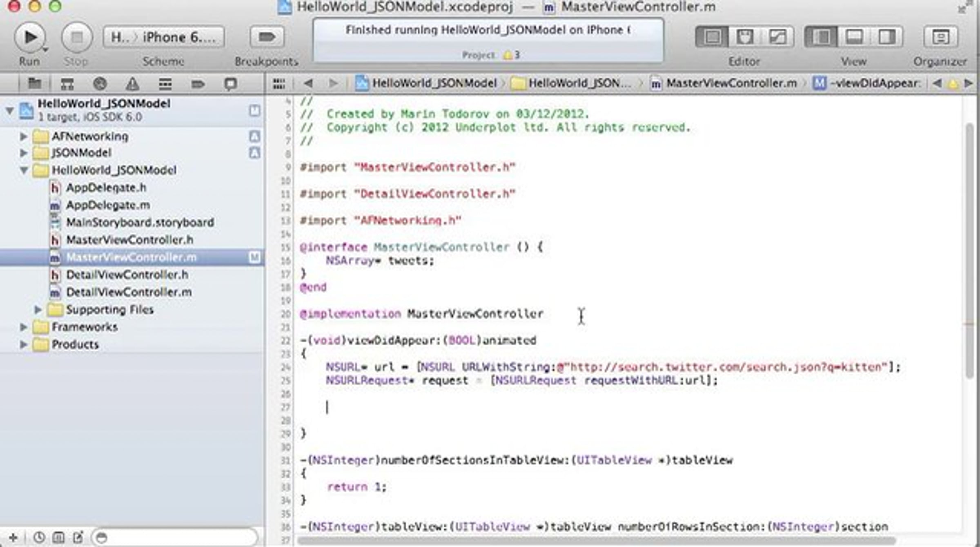Click the HelloWorld_JSON... folder breadcrumb
The width and height of the screenshot is (980, 547).
coord(572,83)
